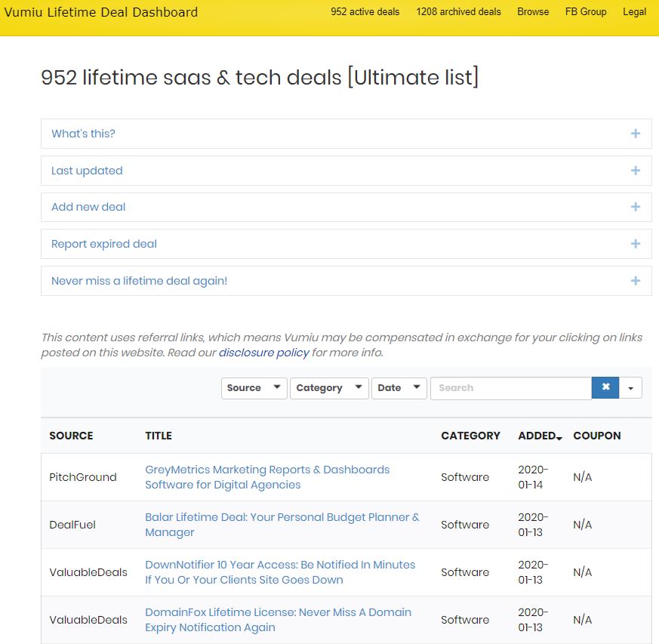Click ValuableDeals source in the DomainFox row

(88, 620)
